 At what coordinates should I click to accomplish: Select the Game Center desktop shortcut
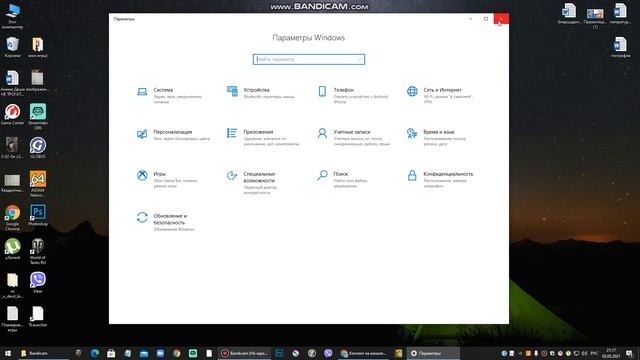[x=12, y=114]
